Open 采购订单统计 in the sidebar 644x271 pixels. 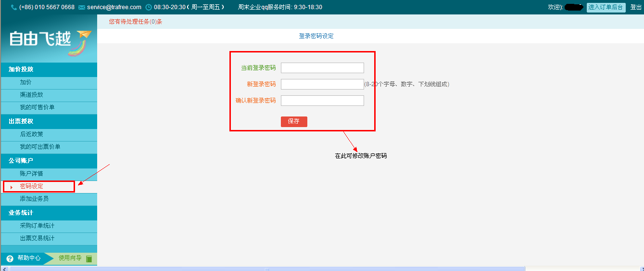pyautogui.click(x=37, y=226)
